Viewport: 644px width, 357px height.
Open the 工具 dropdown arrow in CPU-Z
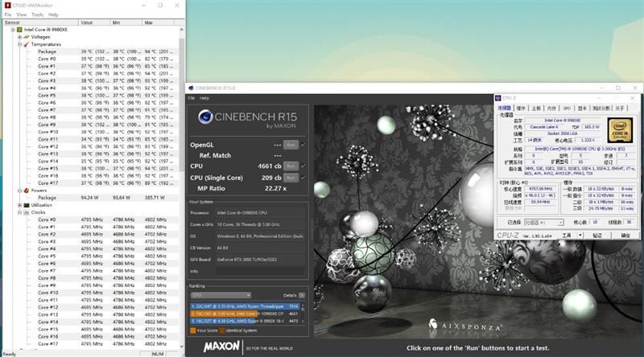[x=580, y=236]
